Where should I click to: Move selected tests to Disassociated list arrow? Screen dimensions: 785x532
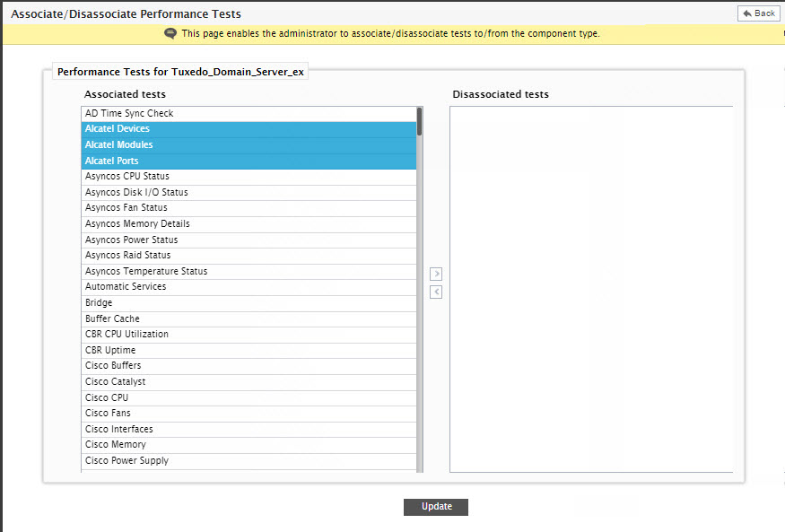tap(436, 274)
